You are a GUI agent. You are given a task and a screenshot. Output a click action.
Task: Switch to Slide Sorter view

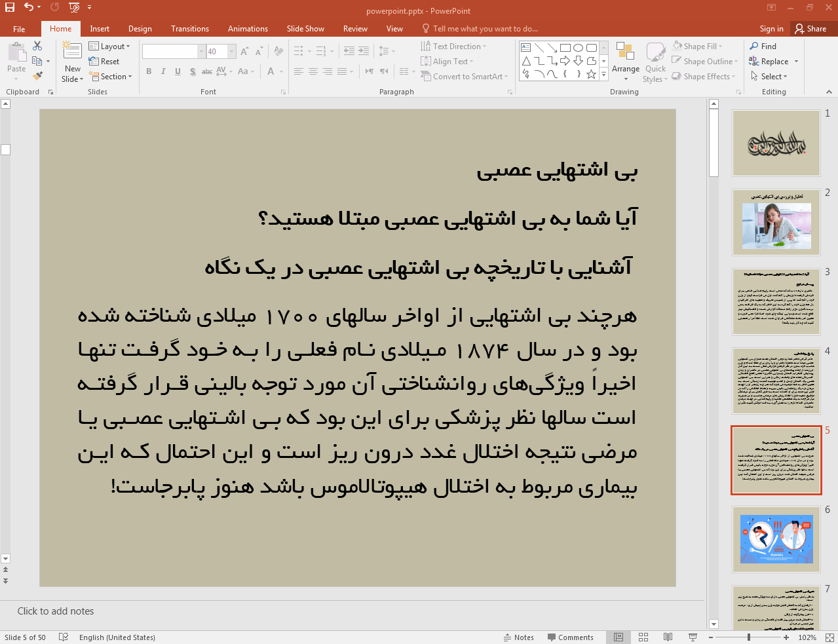click(x=643, y=637)
